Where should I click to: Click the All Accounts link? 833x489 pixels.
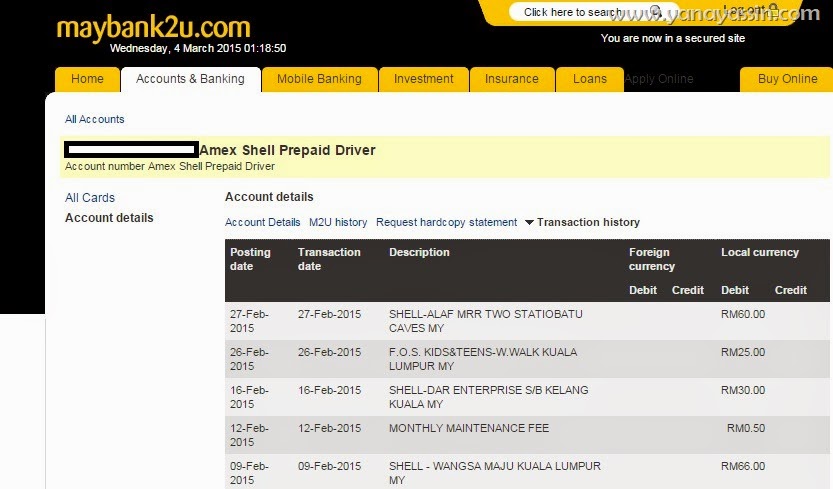(x=95, y=119)
